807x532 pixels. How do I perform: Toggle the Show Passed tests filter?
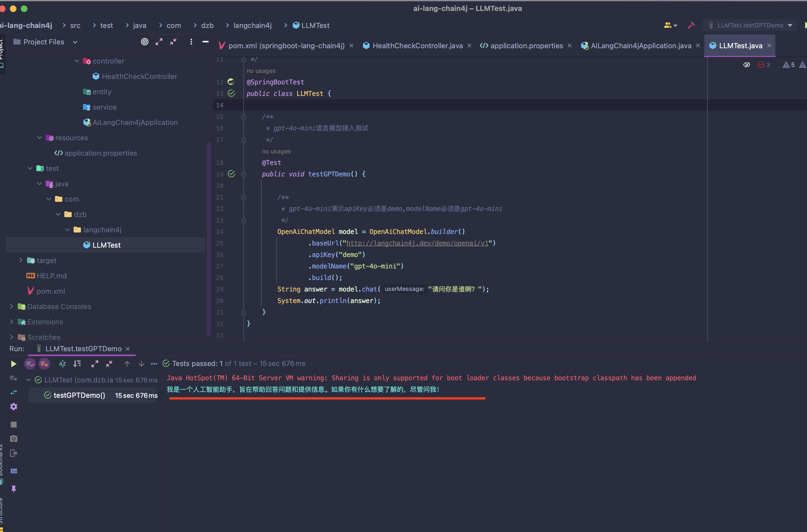click(x=30, y=363)
